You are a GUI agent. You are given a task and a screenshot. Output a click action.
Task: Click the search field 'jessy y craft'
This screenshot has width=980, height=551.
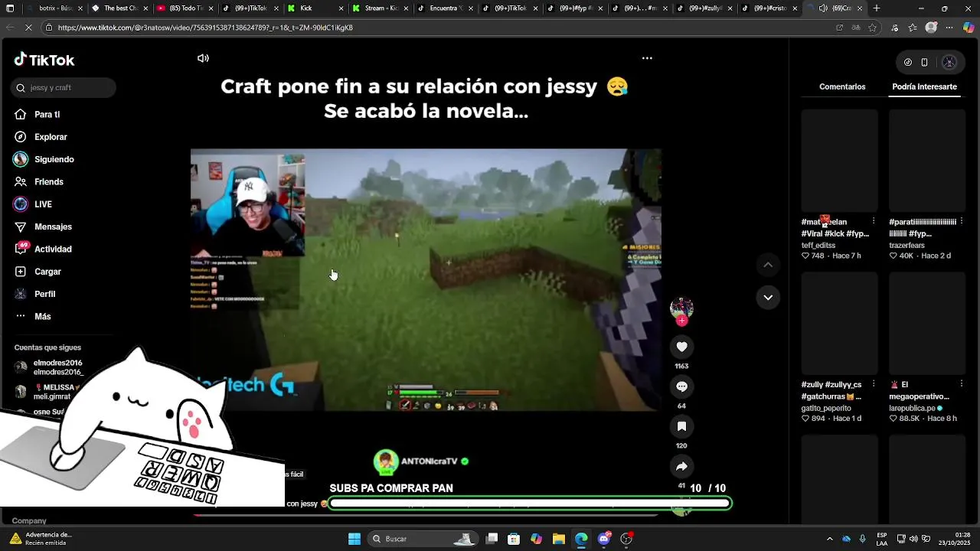[x=64, y=87]
